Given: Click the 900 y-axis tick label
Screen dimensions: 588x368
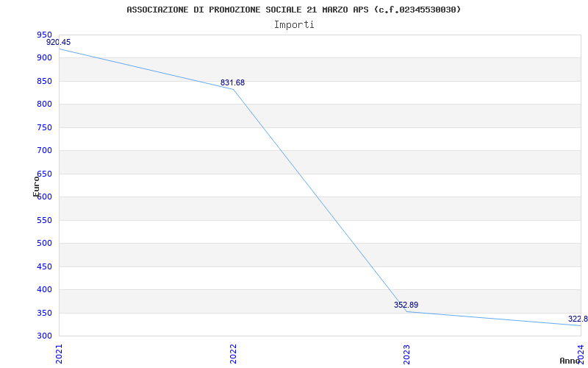Looking at the screenshot, I should (44, 58).
